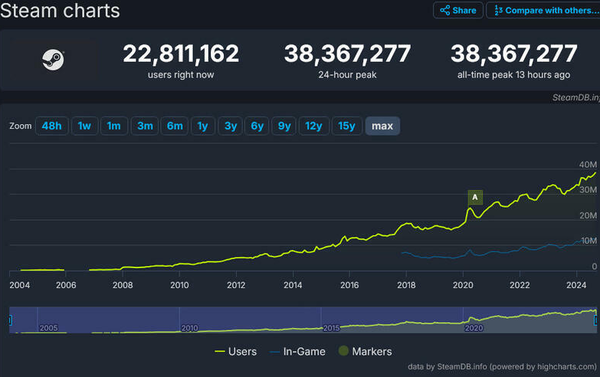Choose the 1y zoom option
Viewport: 600px width, 377px height.
pos(202,126)
